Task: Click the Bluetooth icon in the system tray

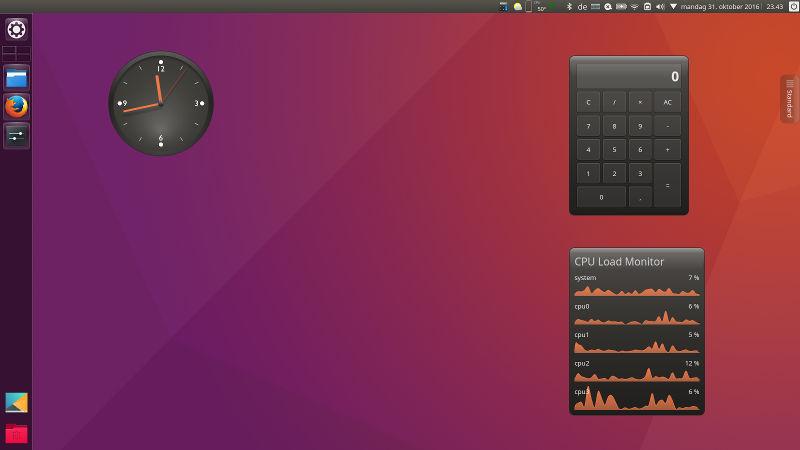Action: [569, 6]
